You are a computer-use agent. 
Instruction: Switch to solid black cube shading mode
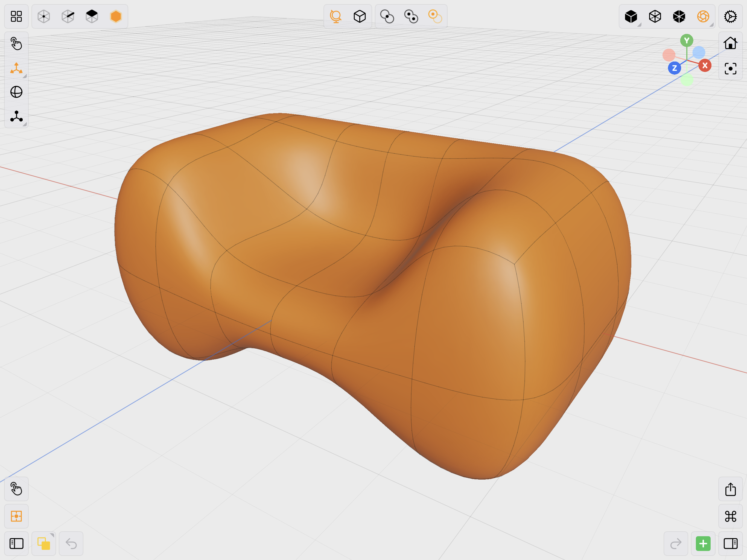click(631, 16)
